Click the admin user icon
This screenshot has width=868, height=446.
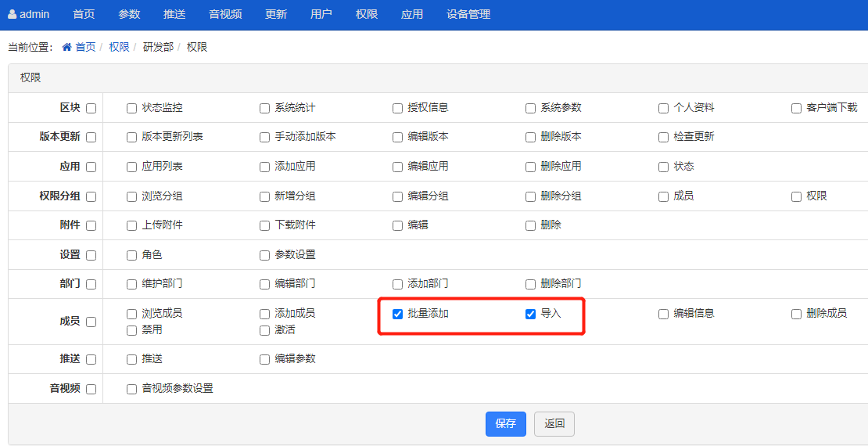click(13, 14)
